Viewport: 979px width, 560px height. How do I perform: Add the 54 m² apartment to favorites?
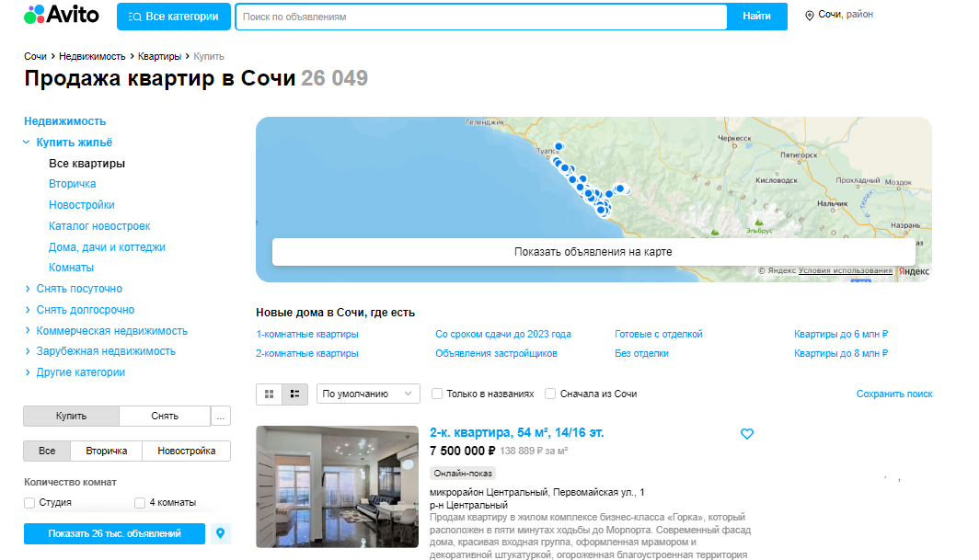[x=747, y=433]
